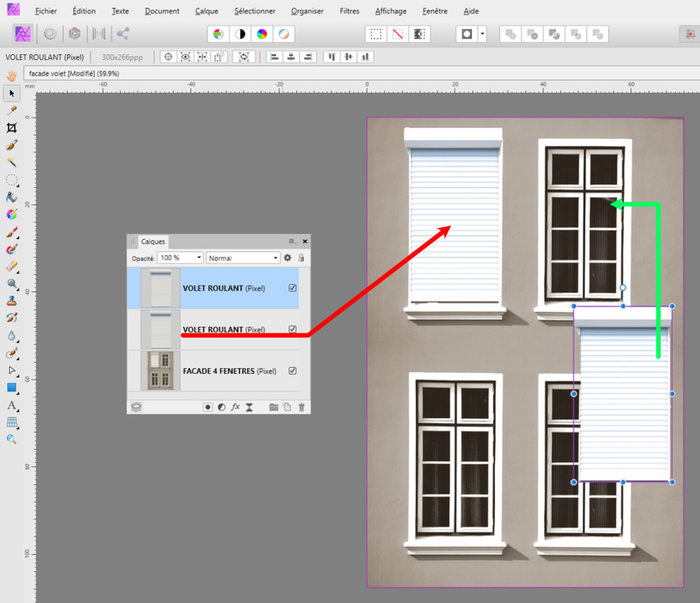The image size is (700, 603).
Task: Open the Affichage menu
Action: [390, 11]
